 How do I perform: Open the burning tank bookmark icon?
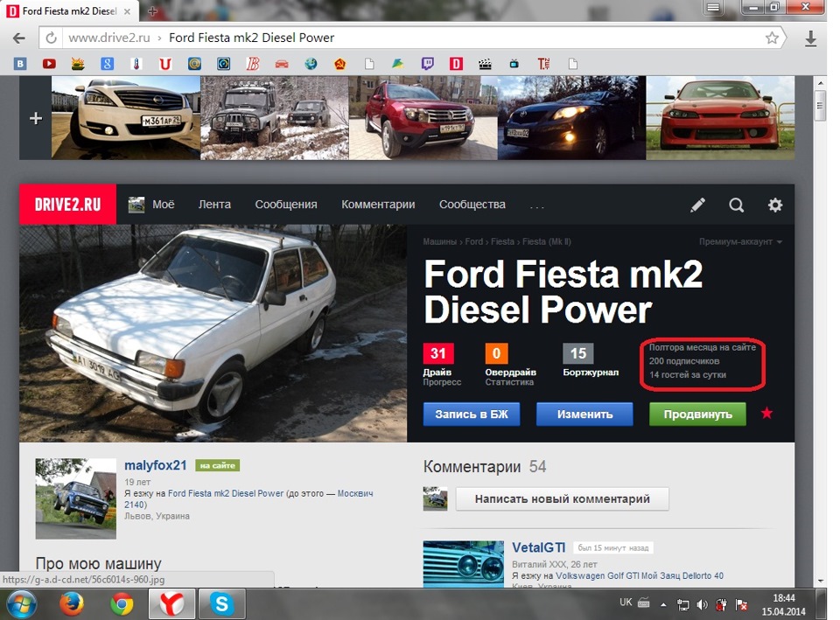[78, 64]
